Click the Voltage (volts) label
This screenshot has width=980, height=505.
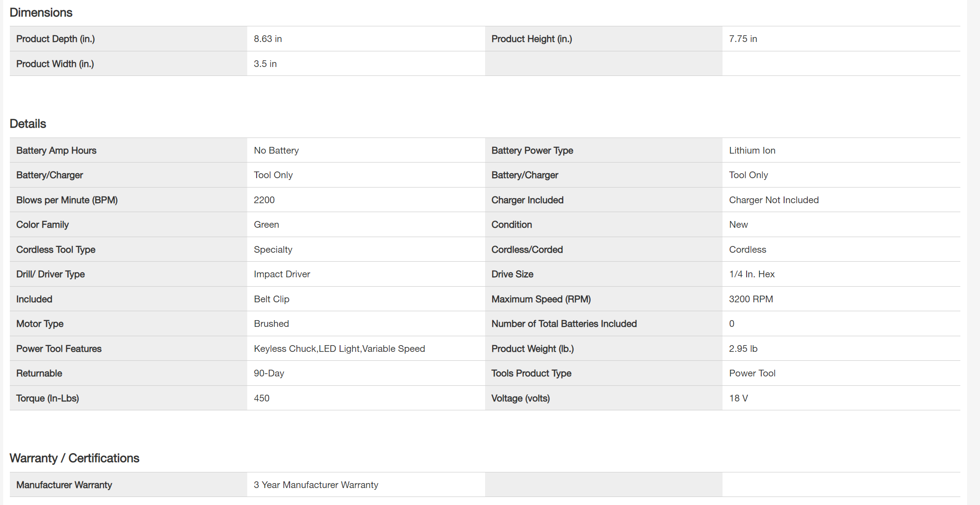520,398
